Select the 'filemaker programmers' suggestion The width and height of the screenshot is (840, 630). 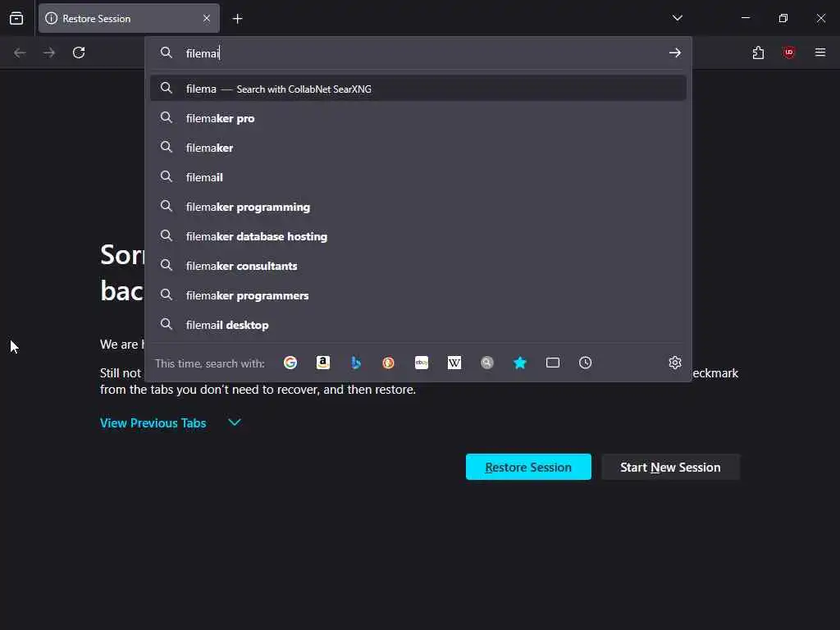pyautogui.click(x=418, y=295)
